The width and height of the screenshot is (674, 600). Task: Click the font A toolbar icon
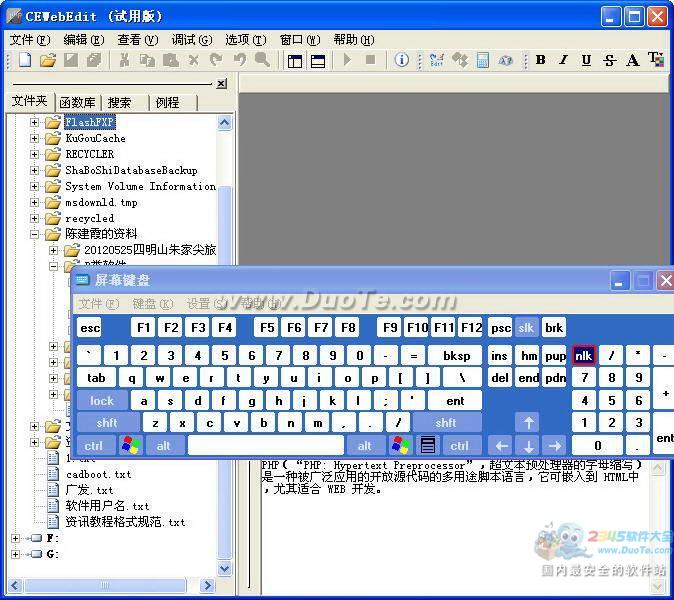coord(632,60)
